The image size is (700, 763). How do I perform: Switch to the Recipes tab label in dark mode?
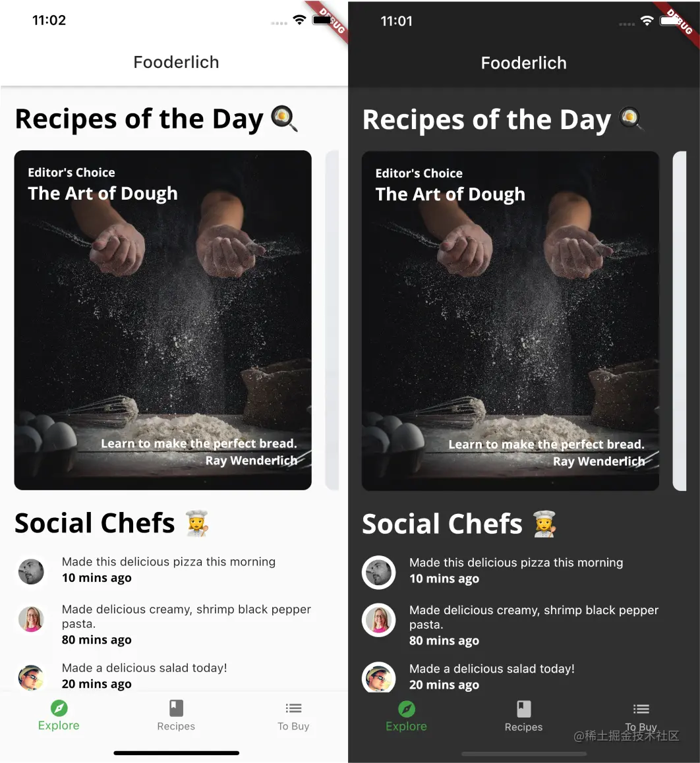point(524,727)
